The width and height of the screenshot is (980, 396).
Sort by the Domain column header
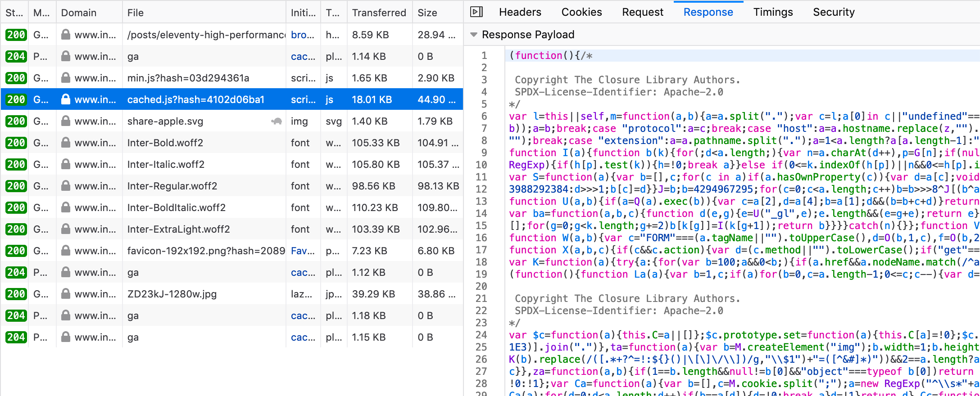point(89,13)
